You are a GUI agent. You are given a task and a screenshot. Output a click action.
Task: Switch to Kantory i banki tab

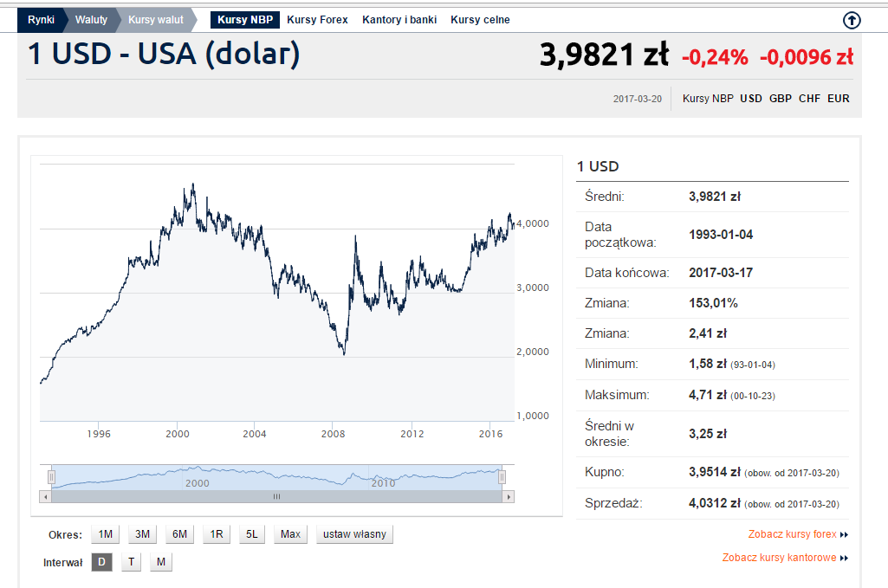pyautogui.click(x=399, y=20)
